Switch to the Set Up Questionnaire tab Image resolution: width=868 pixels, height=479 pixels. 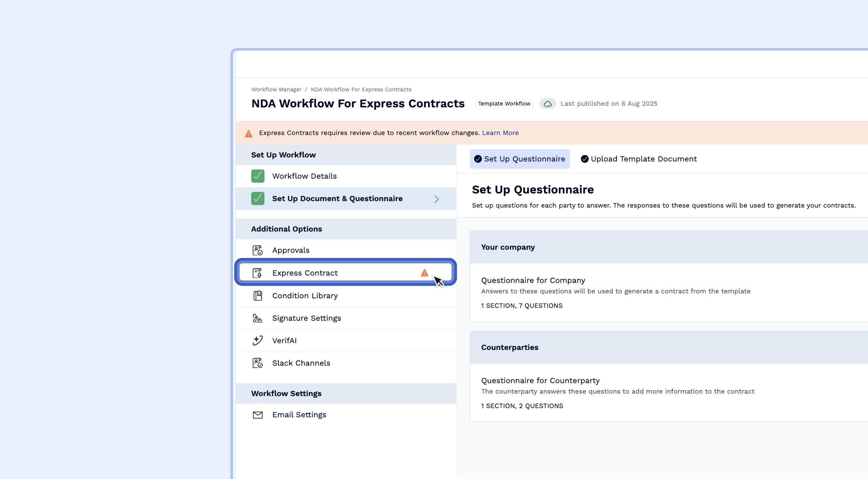click(519, 159)
